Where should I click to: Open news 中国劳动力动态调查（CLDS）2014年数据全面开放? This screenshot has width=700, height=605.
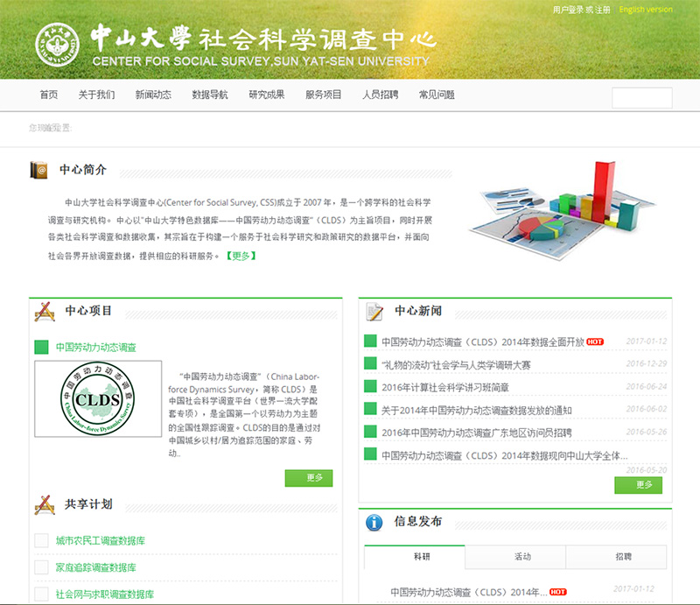pyautogui.click(x=483, y=341)
